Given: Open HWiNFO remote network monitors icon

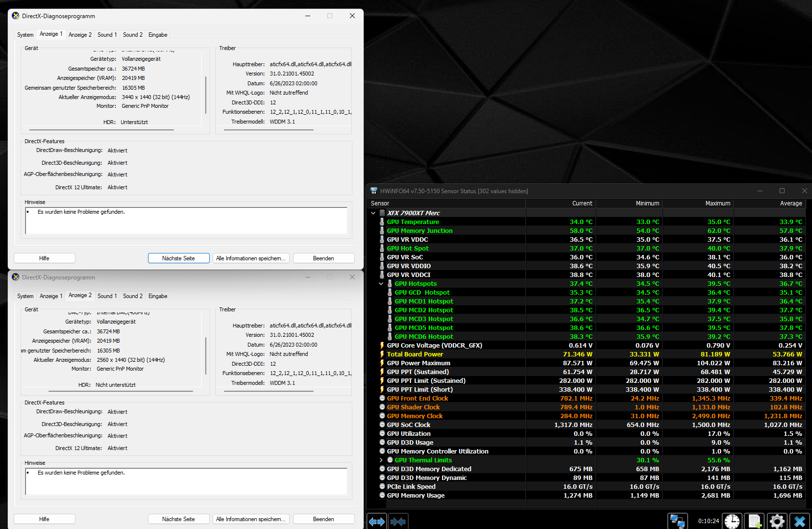Looking at the screenshot, I should coord(677,521).
